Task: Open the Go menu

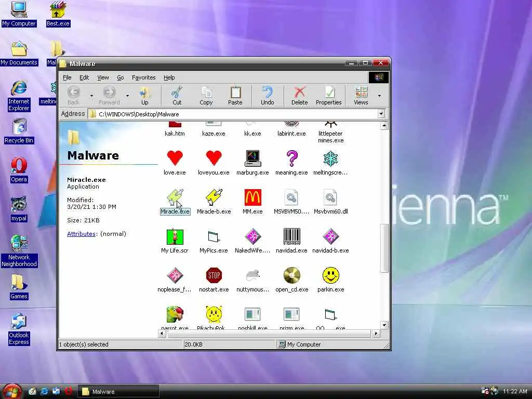Action: tap(121, 77)
